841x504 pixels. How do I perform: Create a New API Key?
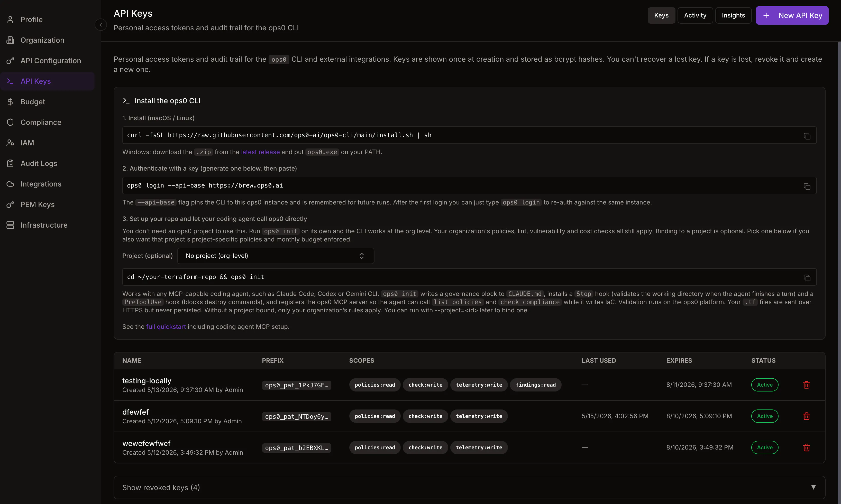[792, 15]
